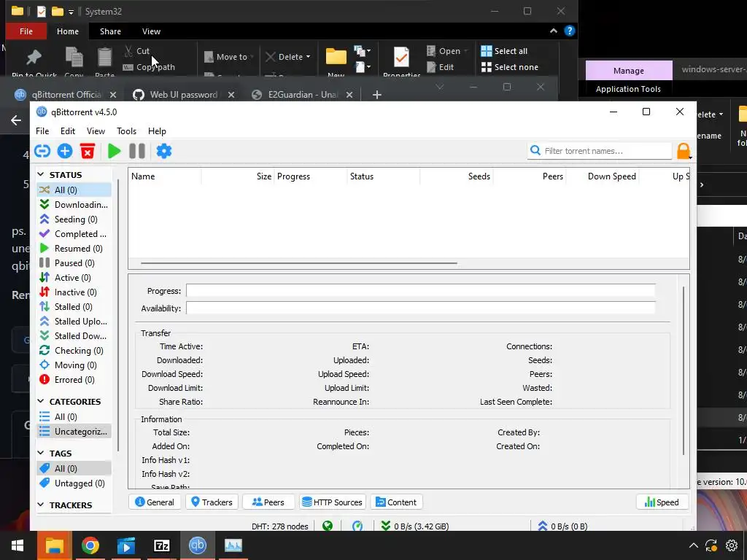This screenshot has height=560, width=747.
Task: Click the upload speed status entry
Action: click(x=562, y=526)
